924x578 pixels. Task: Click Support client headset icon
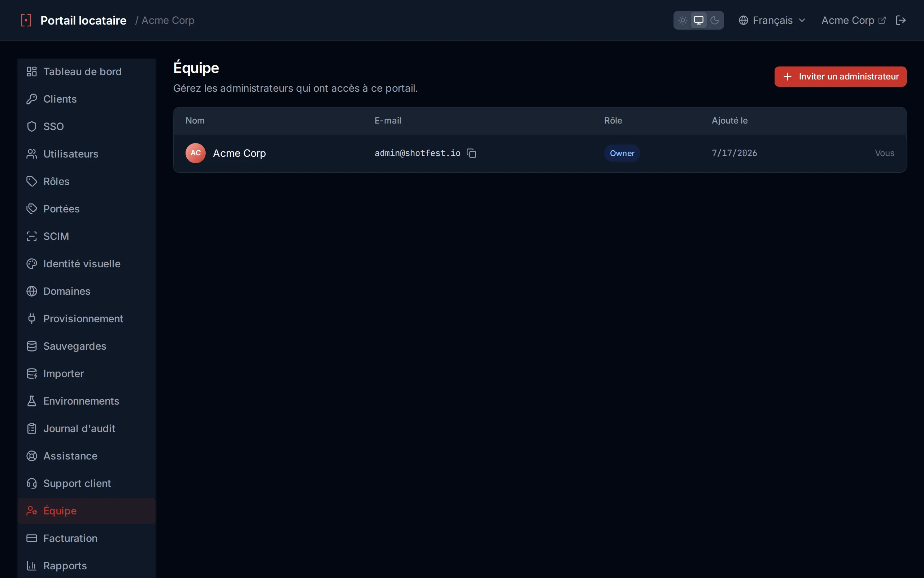coord(32,484)
